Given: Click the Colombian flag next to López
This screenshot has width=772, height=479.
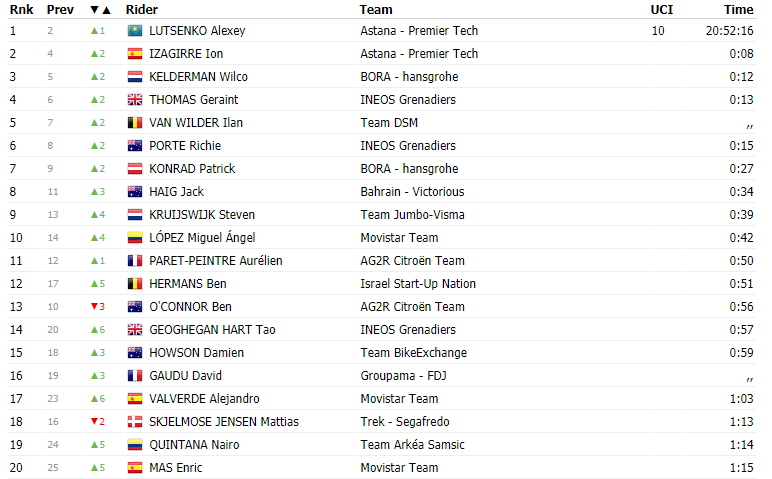Looking at the screenshot, I should pyautogui.click(x=134, y=238).
